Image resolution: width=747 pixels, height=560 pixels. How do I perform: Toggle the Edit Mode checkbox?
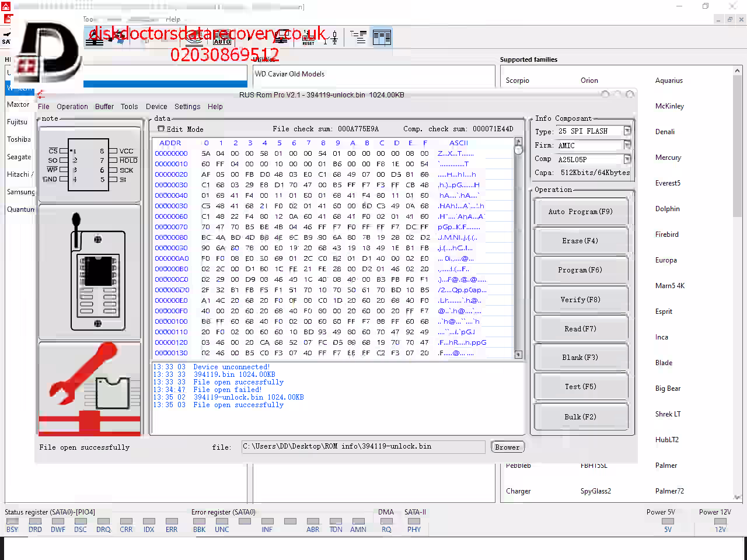[x=161, y=129]
